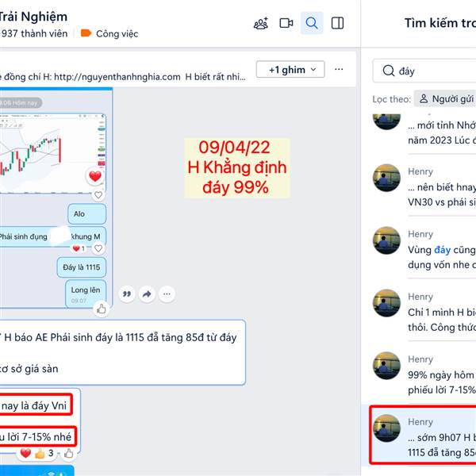476x476 pixels.
Task: Click the red heart on the chart
Action: [95, 176]
